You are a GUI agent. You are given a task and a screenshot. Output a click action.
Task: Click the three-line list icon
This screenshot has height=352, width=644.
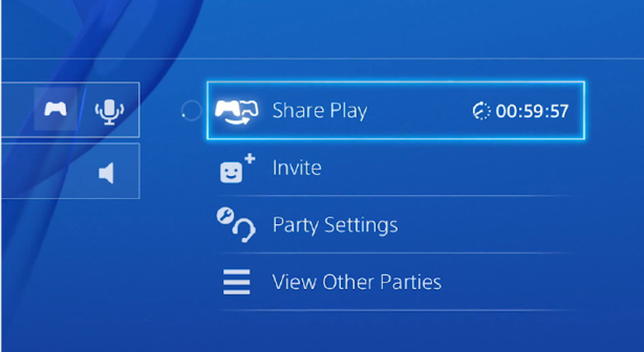tap(237, 282)
